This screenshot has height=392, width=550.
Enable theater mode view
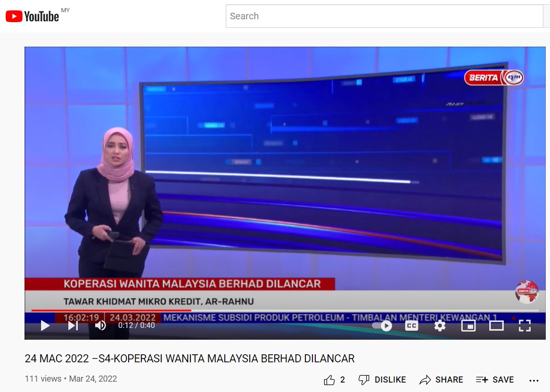(x=496, y=326)
